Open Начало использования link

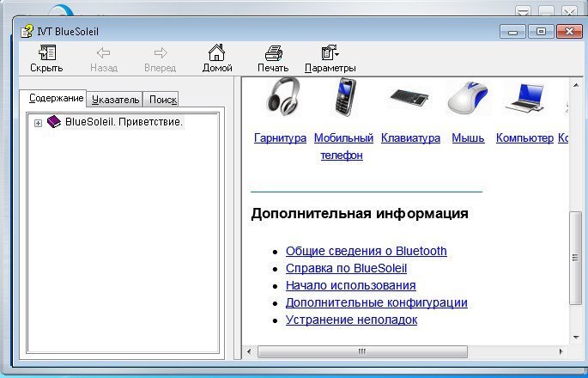click(x=350, y=285)
